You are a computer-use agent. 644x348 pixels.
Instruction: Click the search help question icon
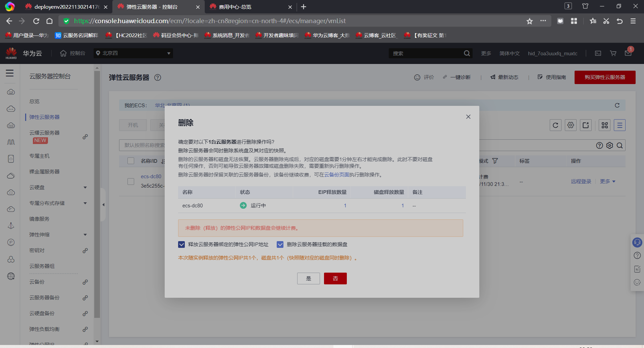[x=599, y=145]
